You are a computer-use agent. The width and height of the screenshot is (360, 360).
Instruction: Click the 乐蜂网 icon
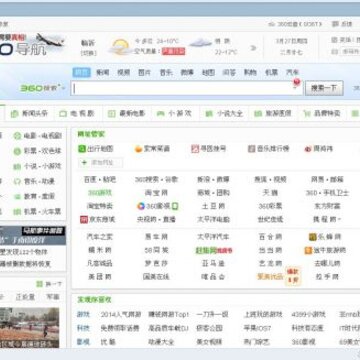coord(313,237)
